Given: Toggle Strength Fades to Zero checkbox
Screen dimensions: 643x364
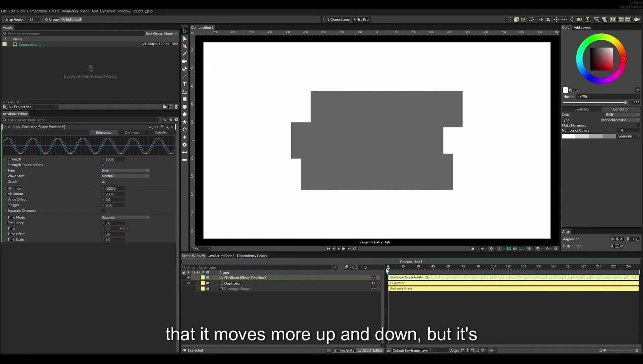Looking at the screenshot, I should tap(103, 165).
